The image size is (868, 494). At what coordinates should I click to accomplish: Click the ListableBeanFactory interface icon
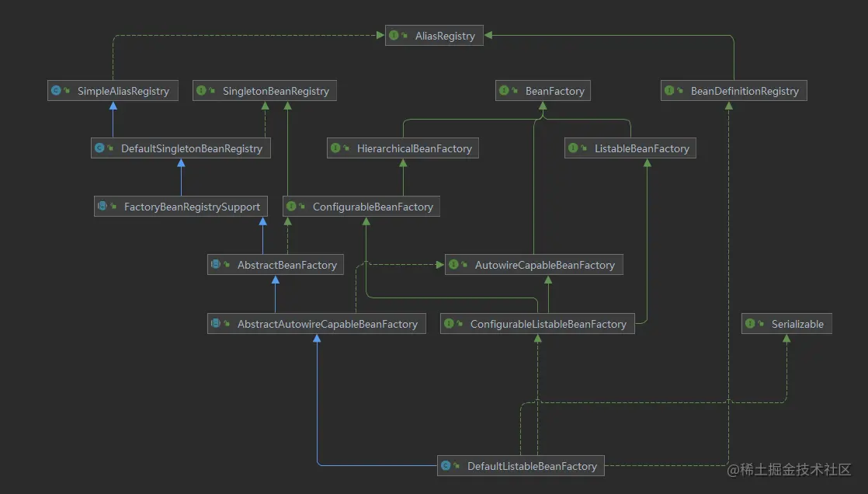pos(573,148)
